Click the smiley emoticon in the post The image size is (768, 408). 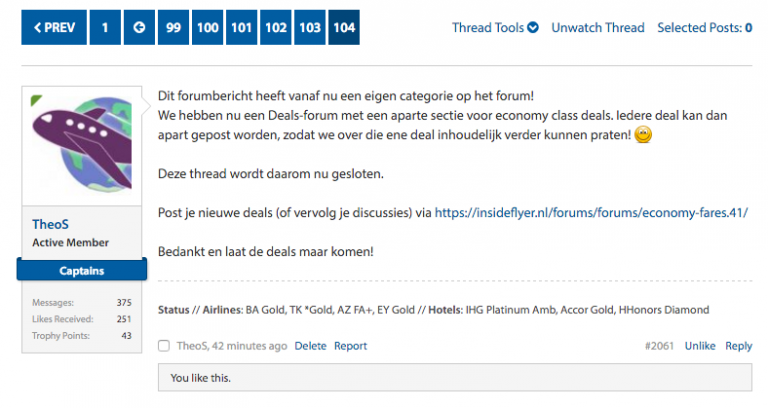tap(643, 135)
